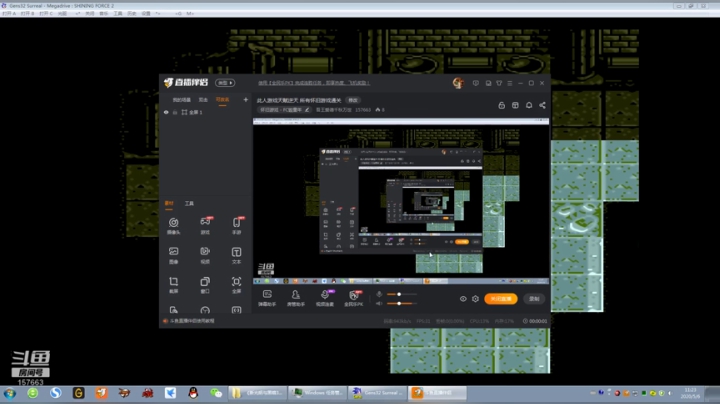Click the stream category tag pill

(285, 110)
